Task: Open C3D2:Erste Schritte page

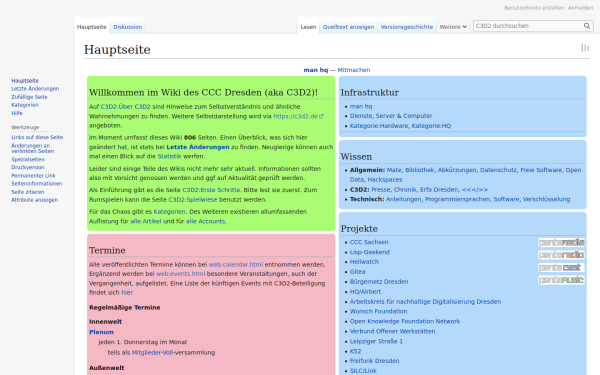Action: coord(211,190)
